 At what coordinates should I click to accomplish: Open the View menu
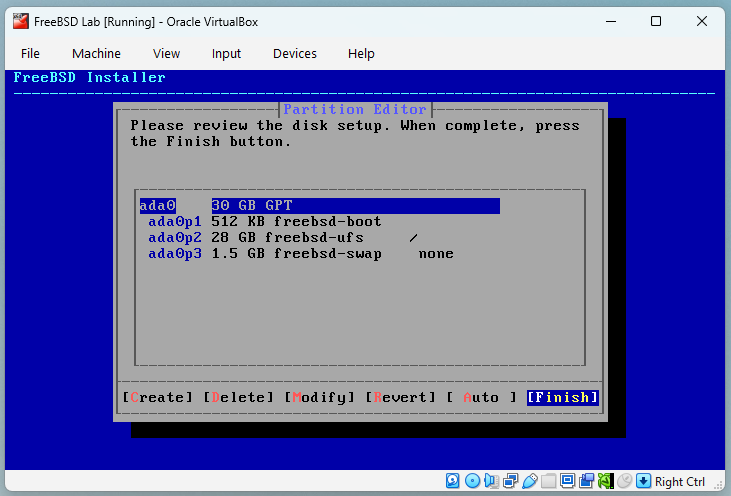pos(166,54)
